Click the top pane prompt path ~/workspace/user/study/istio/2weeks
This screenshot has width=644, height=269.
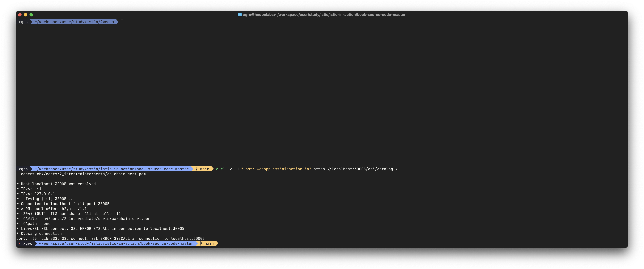[74, 22]
